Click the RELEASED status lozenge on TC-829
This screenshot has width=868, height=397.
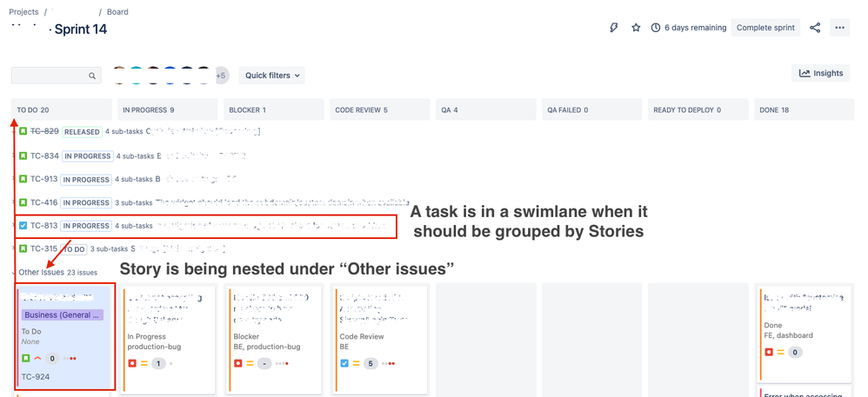[x=82, y=131]
